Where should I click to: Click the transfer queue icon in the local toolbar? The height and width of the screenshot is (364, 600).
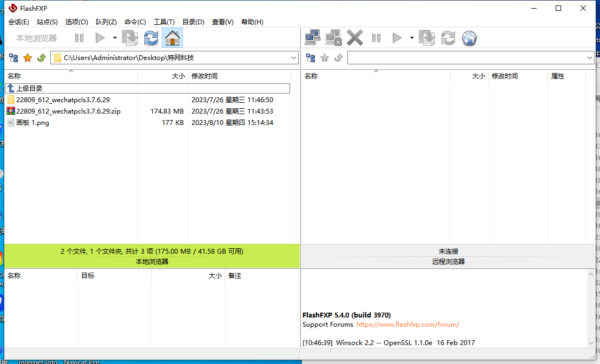point(130,38)
